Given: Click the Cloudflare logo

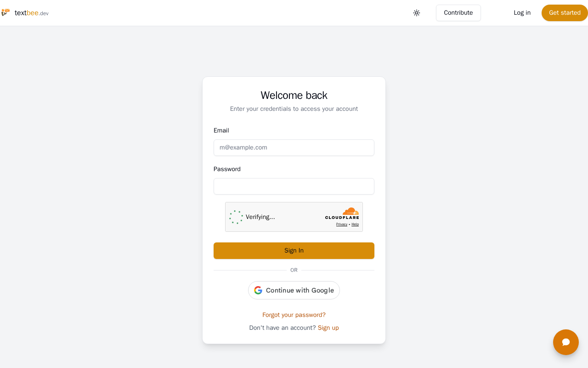Looking at the screenshot, I should click(342, 213).
